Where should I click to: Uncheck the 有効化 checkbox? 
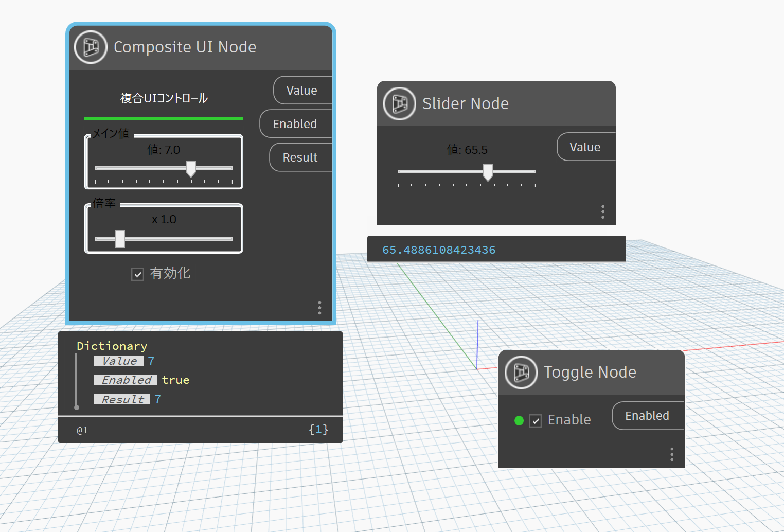pyautogui.click(x=137, y=274)
